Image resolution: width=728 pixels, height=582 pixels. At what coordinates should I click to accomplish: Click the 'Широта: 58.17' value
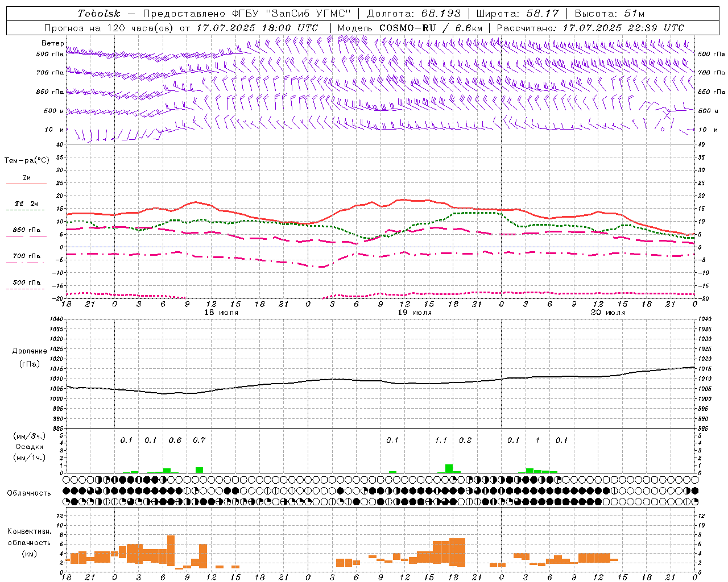[x=518, y=14]
